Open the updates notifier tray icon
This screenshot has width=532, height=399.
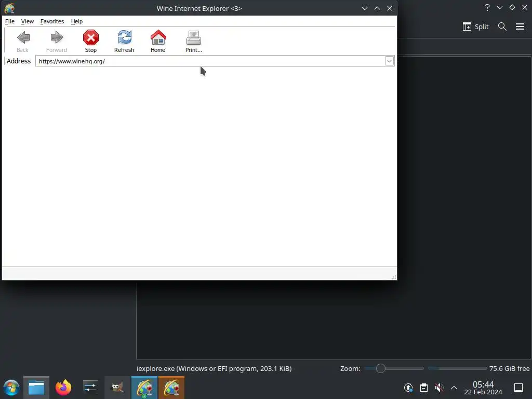(408, 388)
